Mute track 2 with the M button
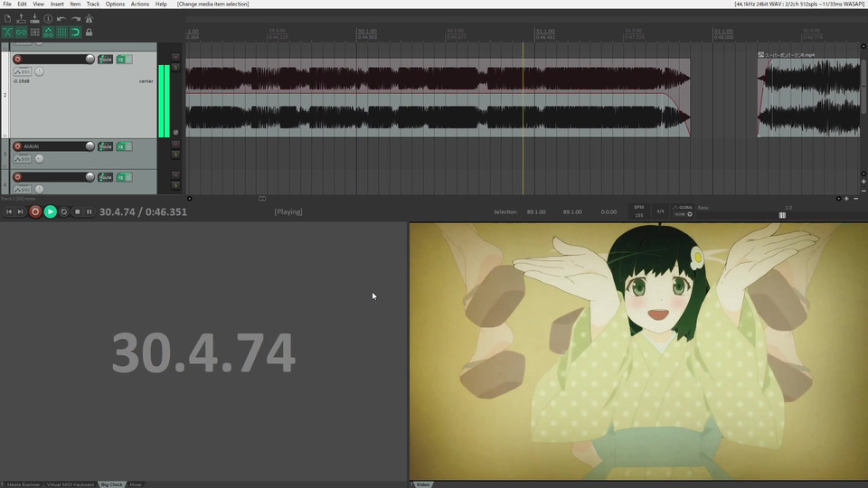This screenshot has width=868, height=488. [175, 58]
